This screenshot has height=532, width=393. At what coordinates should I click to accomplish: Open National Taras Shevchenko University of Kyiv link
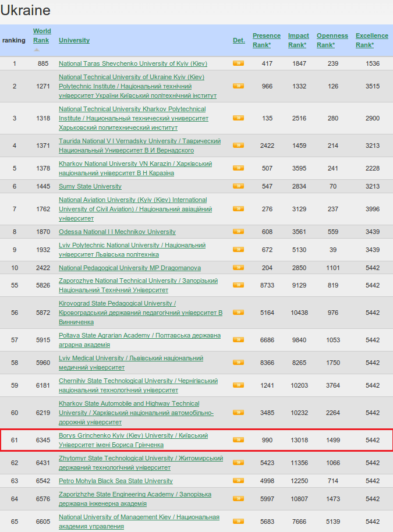(133, 63)
